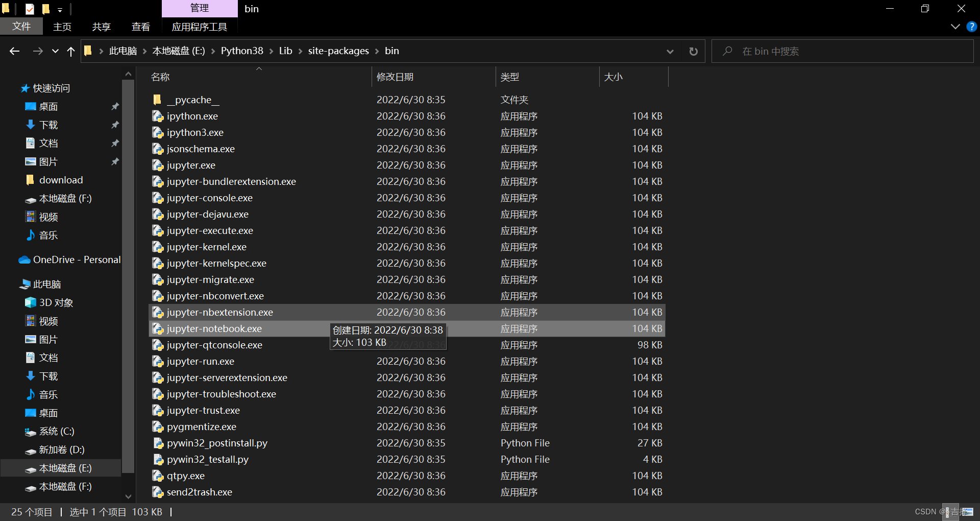Select pywin32_postinstall.py file icon
Screen dimensions: 980x521
click(158, 443)
